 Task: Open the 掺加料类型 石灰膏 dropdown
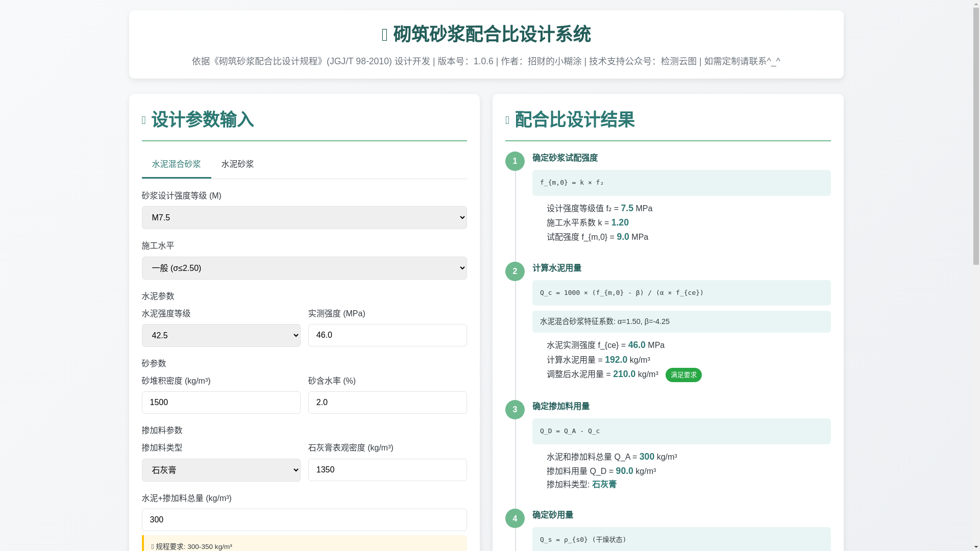pos(221,470)
